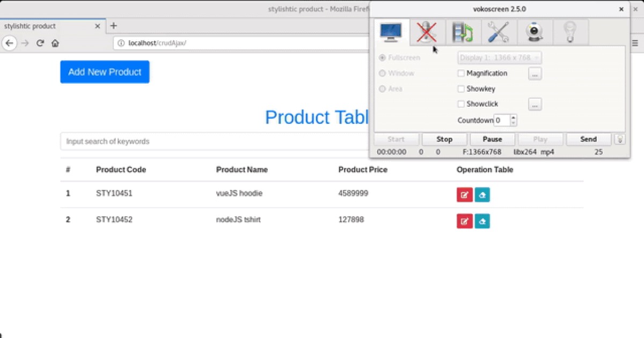The image size is (644, 338).
Task: Open the lightbulb info tab
Action: pos(570,32)
